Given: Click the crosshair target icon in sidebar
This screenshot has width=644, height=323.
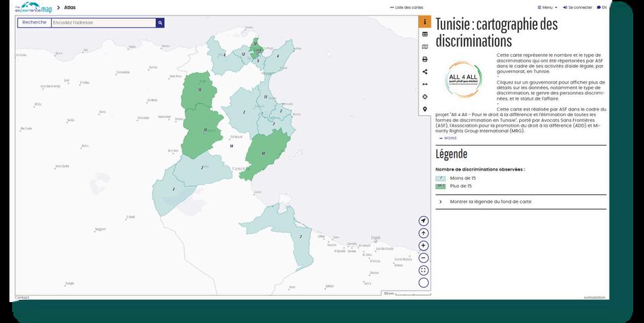Looking at the screenshot, I should [x=425, y=97].
